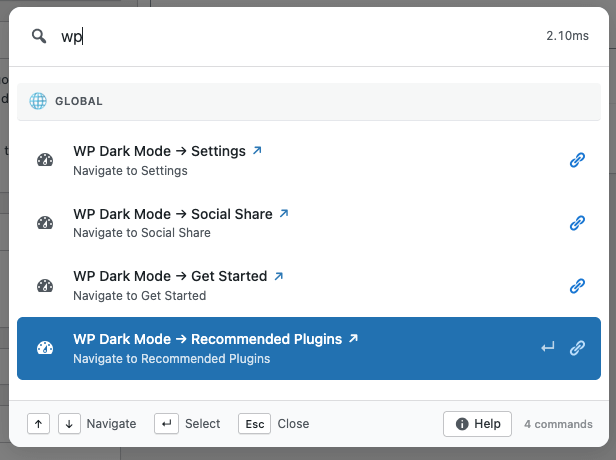
Task: Copy link for Recommended Plugins command
Action: [577, 348]
